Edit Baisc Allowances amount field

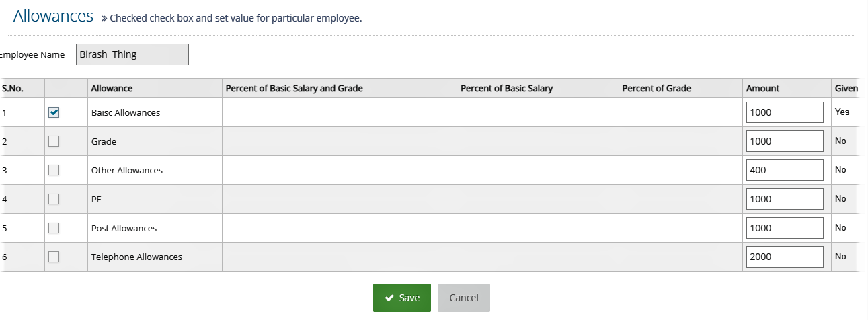click(785, 112)
